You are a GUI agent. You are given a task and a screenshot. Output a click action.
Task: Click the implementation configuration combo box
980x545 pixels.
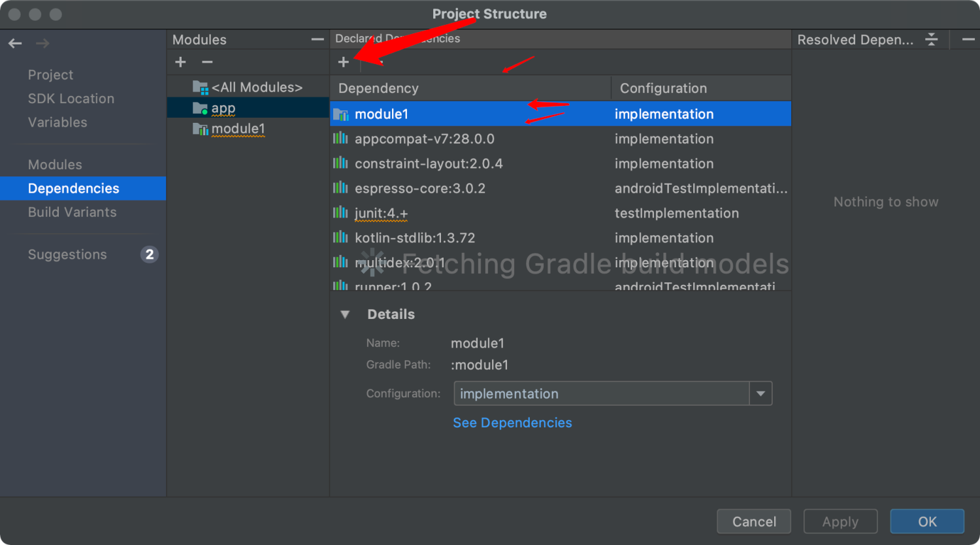(x=613, y=393)
